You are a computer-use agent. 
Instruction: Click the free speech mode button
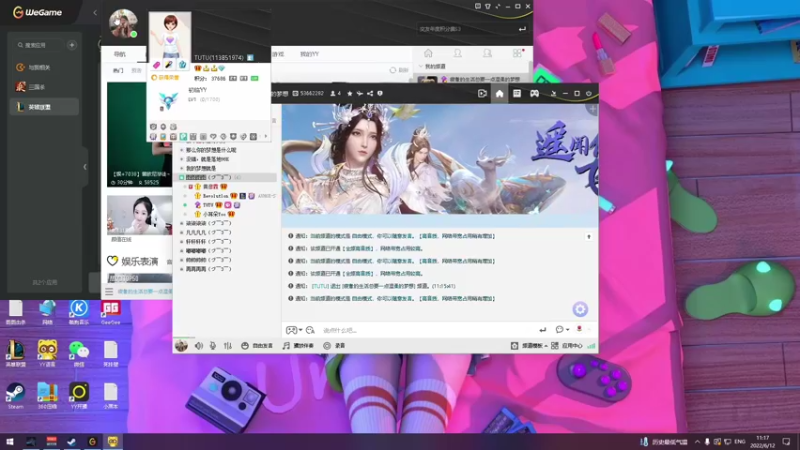[257, 345]
